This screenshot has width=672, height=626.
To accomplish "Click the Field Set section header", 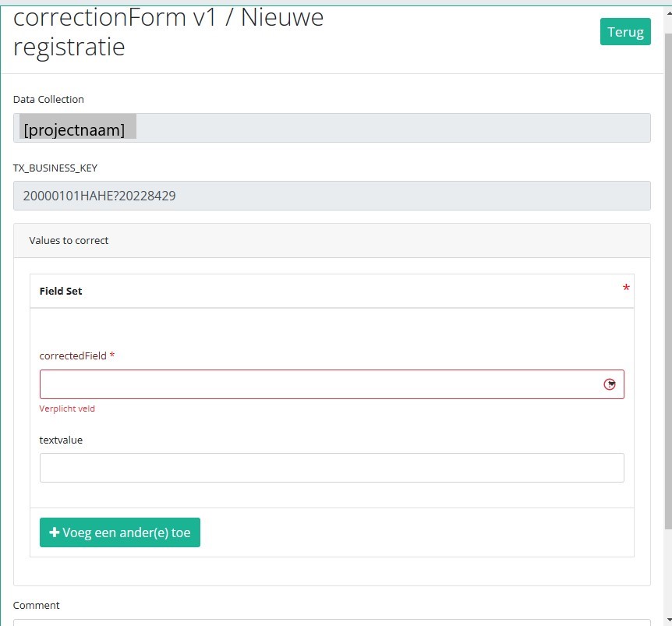I will coord(61,291).
